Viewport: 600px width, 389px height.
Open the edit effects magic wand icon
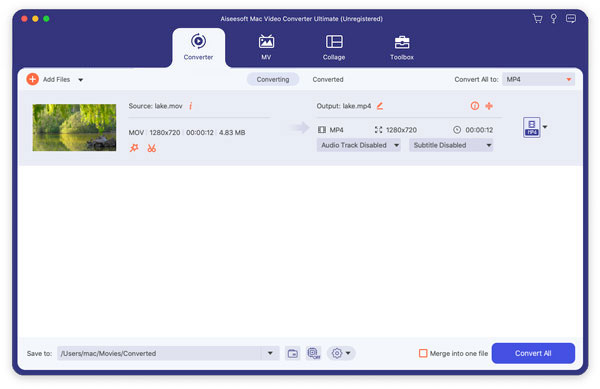(x=134, y=148)
